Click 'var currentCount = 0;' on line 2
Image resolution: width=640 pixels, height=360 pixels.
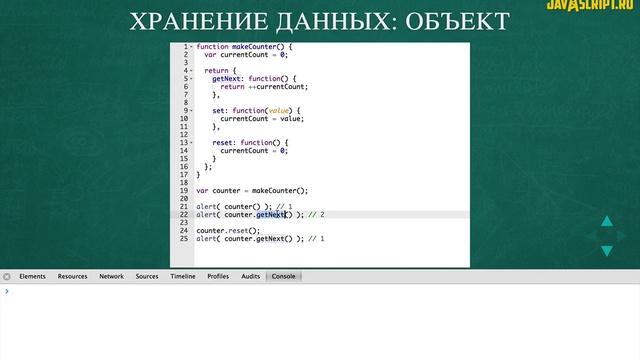[x=246, y=55]
